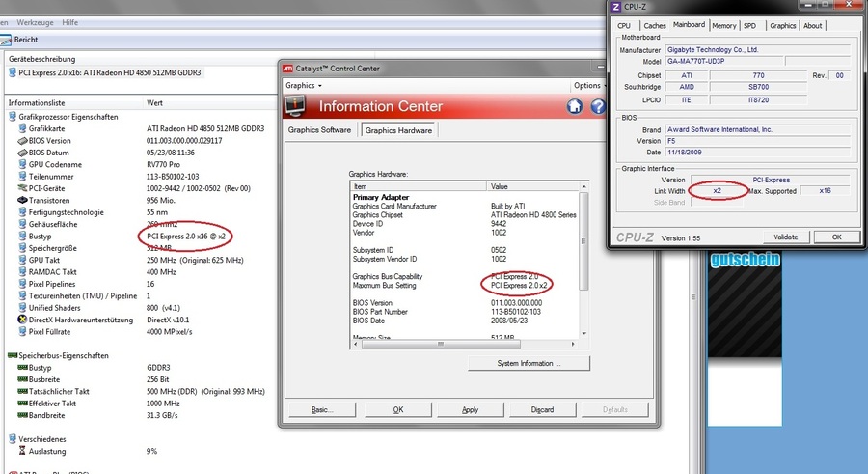Screen dimensions: 868x474
Task: Click OK in the CPU-Z window
Action: 836,237
